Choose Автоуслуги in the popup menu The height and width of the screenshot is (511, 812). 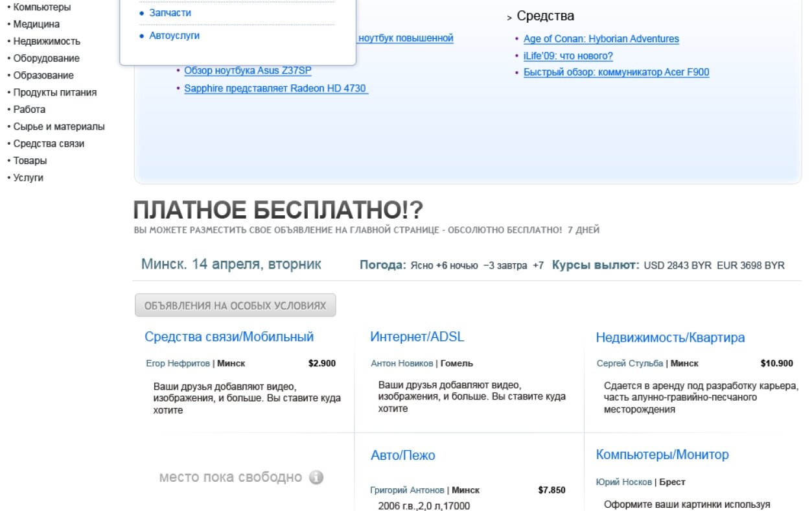click(x=174, y=36)
